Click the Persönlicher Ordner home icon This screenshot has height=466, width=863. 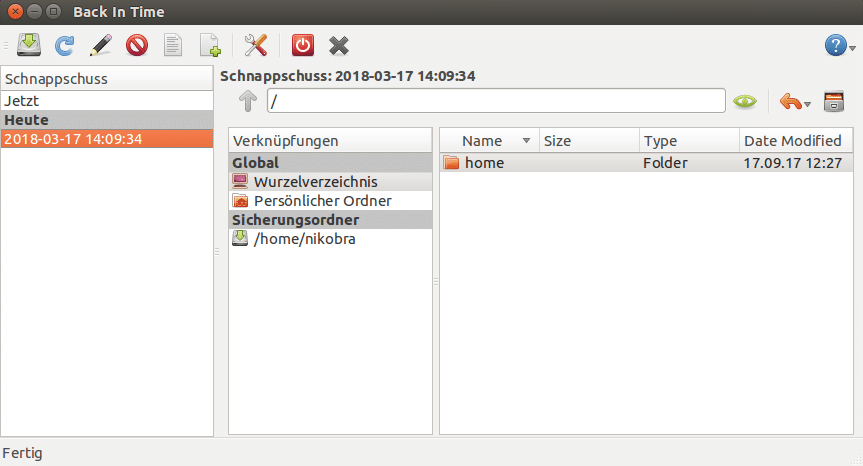(x=240, y=201)
